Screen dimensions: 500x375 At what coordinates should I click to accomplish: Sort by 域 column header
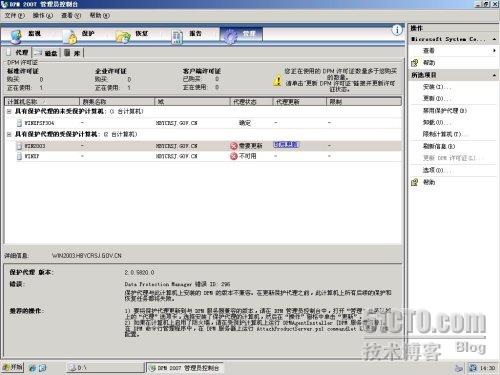[x=192, y=101]
